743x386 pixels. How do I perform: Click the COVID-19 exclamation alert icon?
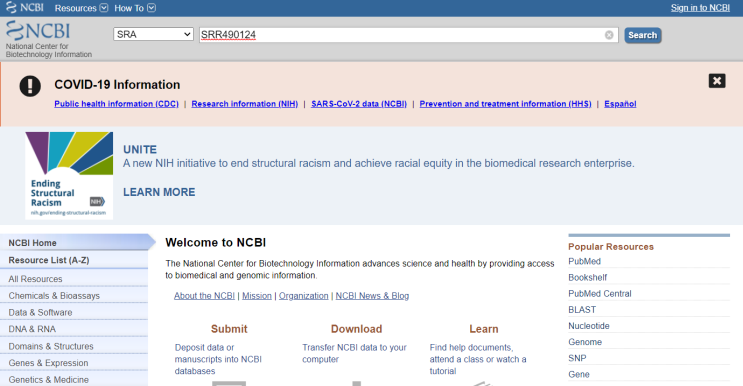(30, 86)
